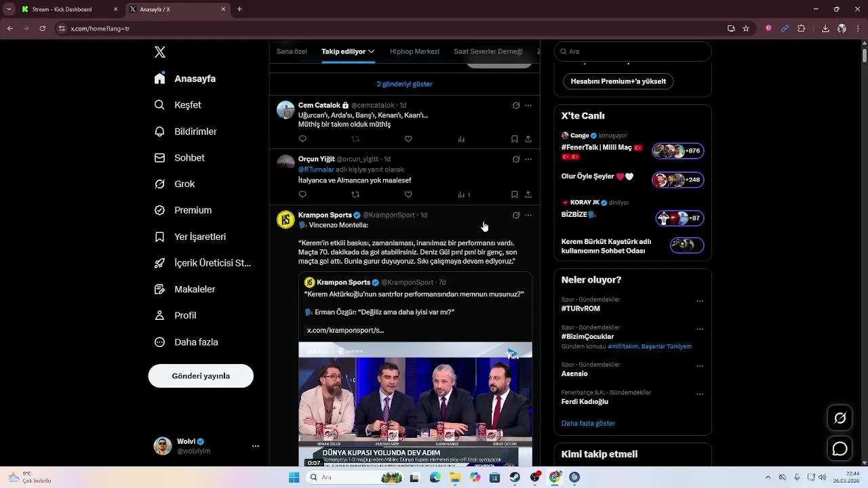Open Steam from the taskbar
Screen dimensions: 868x488
point(515,477)
